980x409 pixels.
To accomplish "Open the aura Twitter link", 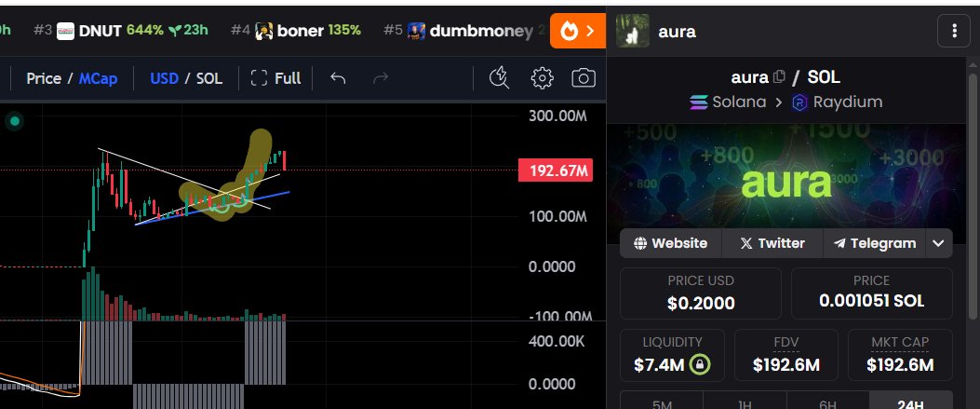I will (x=772, y=243).
